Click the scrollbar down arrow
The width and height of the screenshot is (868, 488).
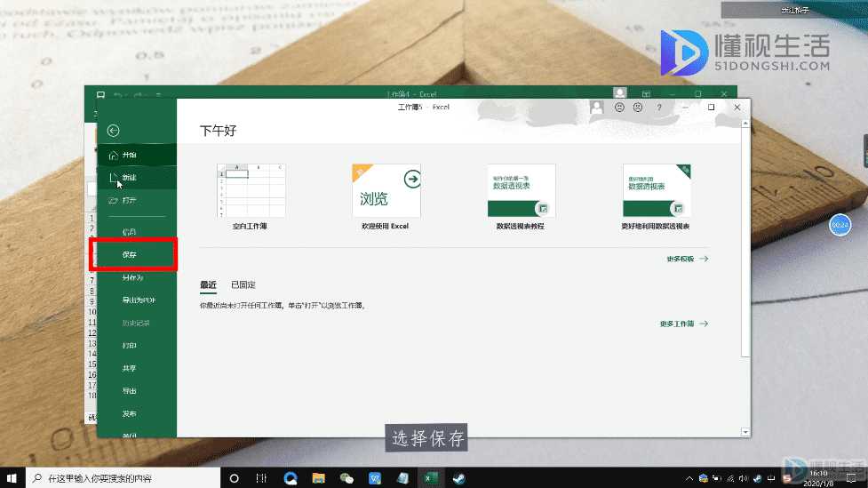[x=745, y=432]
